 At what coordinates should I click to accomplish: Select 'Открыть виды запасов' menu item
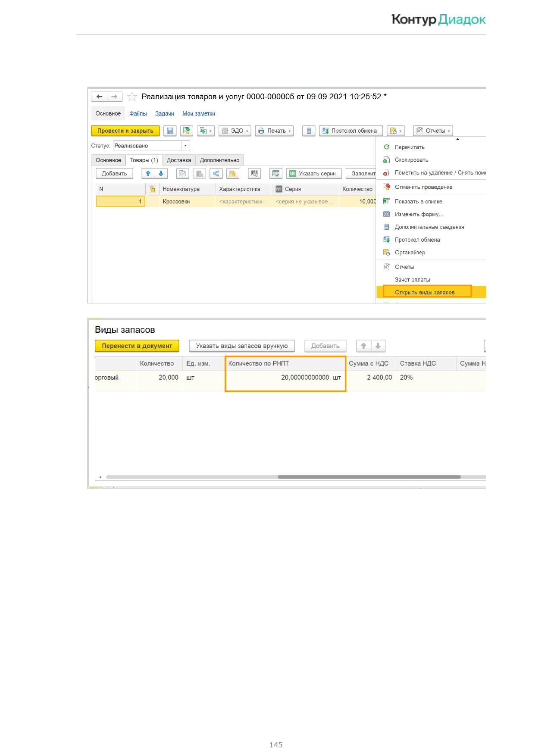(x=425, y=292)
